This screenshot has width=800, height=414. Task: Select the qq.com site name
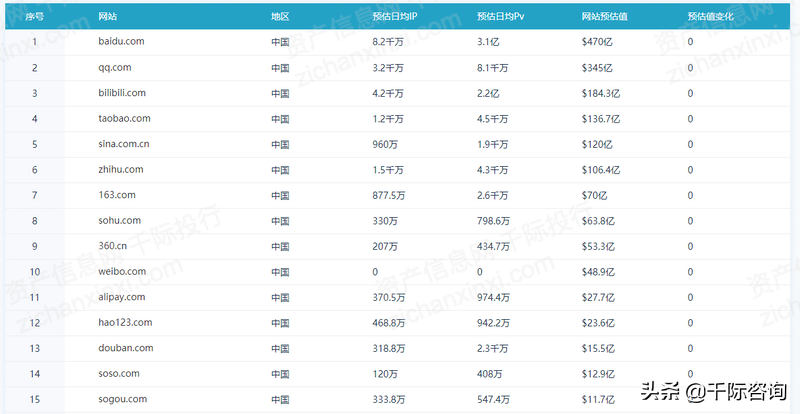(115, 67)
